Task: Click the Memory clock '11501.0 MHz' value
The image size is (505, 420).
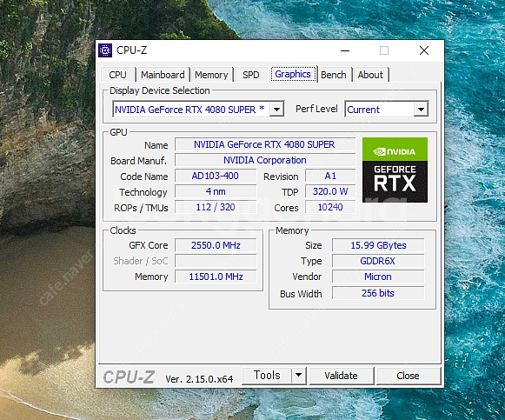Action: click(x=216, y=277)
